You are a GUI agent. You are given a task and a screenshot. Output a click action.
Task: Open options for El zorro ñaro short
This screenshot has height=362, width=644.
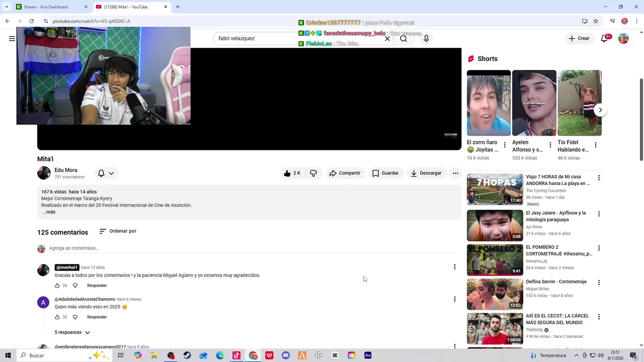(505, 145)
